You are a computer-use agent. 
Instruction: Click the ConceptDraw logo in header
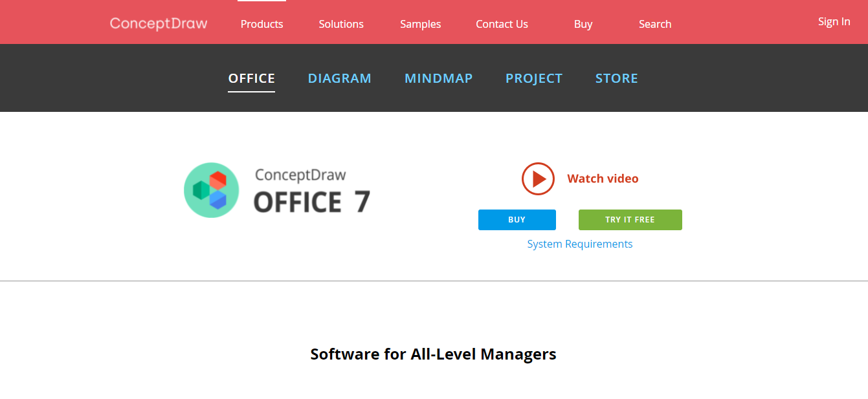tap(159, 24)
